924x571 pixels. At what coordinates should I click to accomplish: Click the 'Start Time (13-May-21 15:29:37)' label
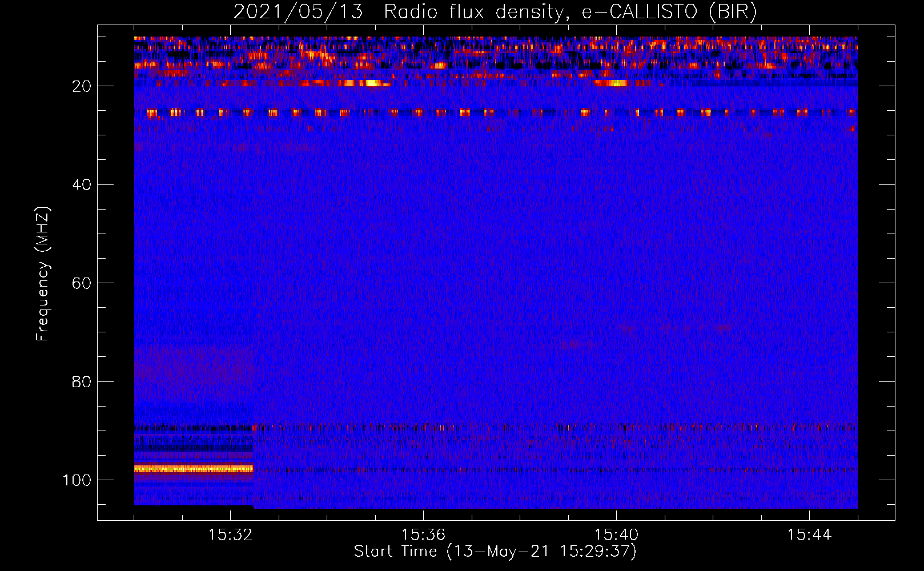coord(495,552)
